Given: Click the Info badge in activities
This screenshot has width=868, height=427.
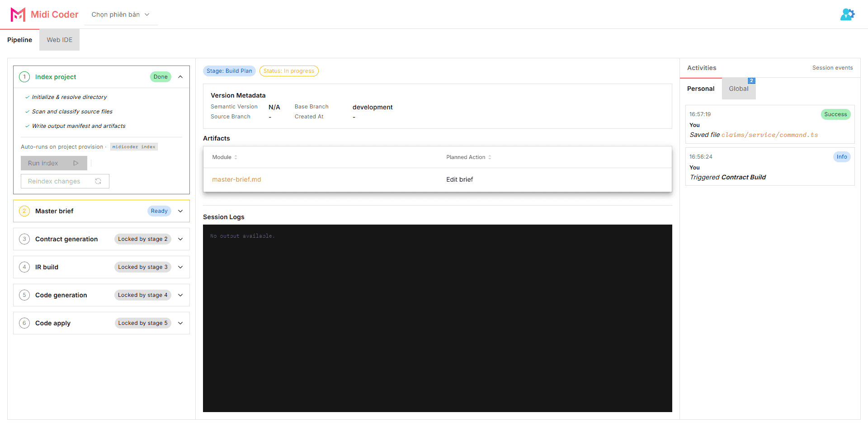Looking at the screenshot, I should [x=842, y=157].
